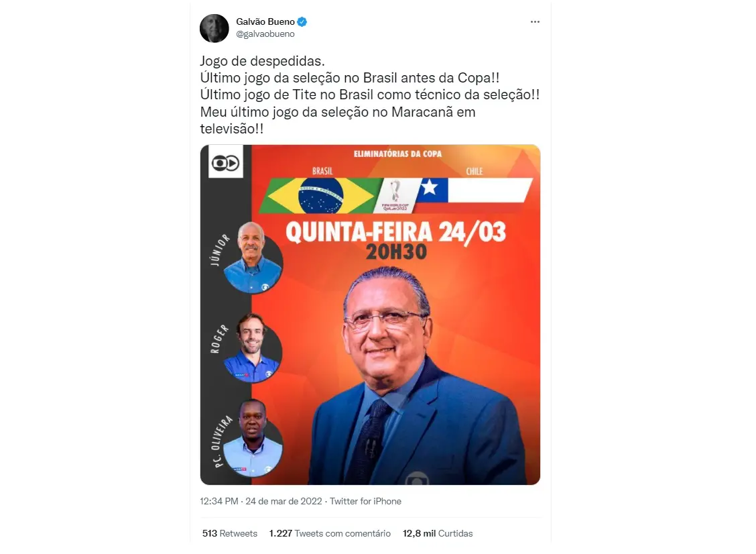Click the PC. Oliveira commentator portrait
The width and height of the screenshot is (756, 554).
point(253,438)
